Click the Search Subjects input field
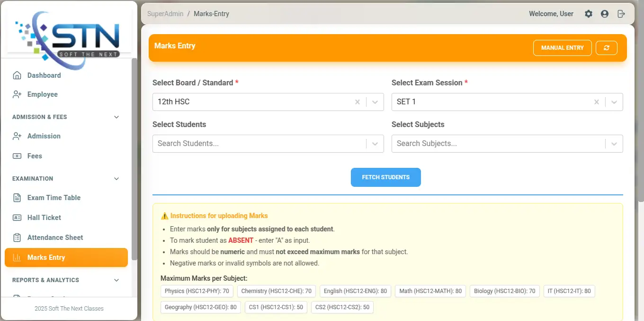Viewport: 644px width, 321px height. tap(497, 144)
